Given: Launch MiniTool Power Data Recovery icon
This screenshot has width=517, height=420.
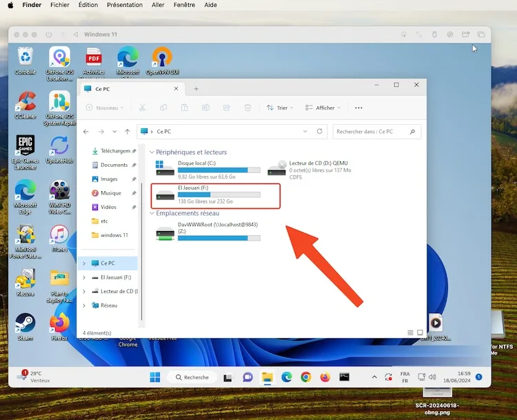Looking at the screenshot, I should click(x=26, y=241).
